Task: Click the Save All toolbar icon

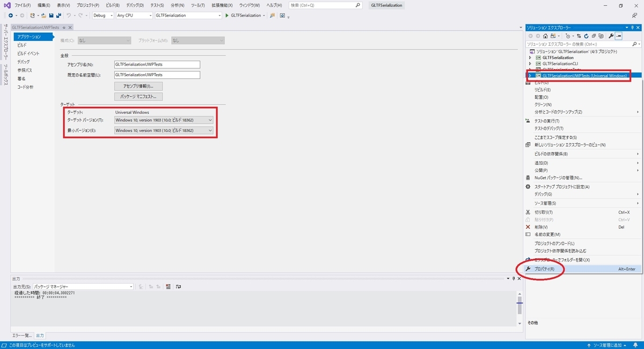Action: pyautogui.click(x=58, y=16)
